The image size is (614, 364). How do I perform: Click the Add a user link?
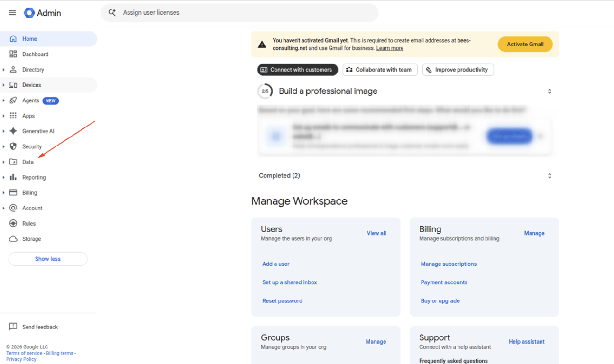[x=276, y=264]
